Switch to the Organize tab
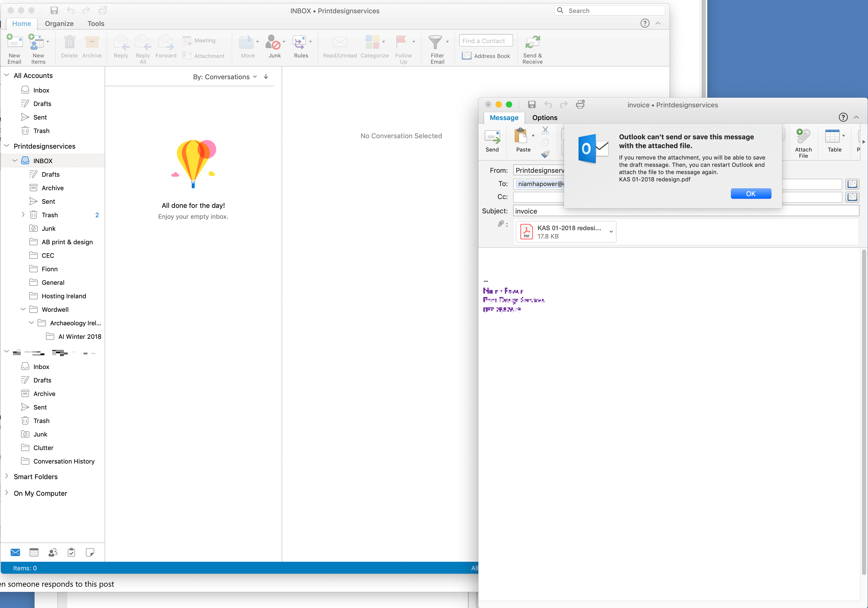 click(x=59, y=23)
